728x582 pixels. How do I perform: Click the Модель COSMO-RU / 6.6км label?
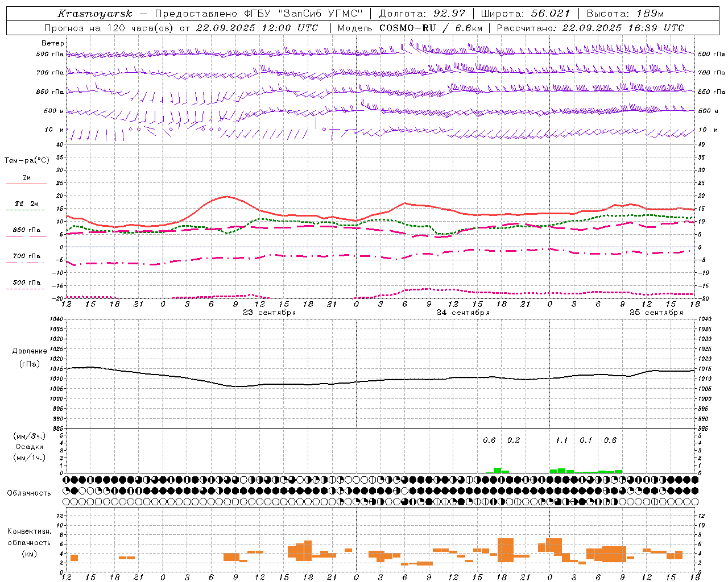coord(410,28)
